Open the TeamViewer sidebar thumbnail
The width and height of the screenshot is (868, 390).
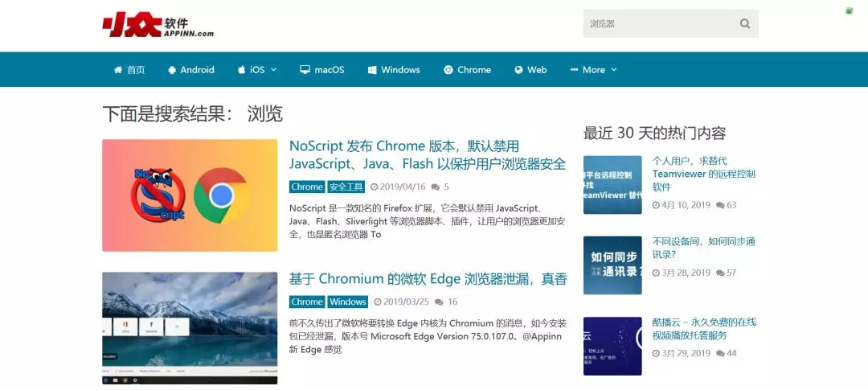tap(612, 184)
